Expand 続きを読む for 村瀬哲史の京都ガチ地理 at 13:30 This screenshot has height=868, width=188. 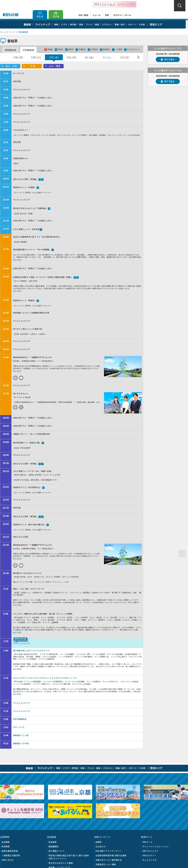click(17, 291)
